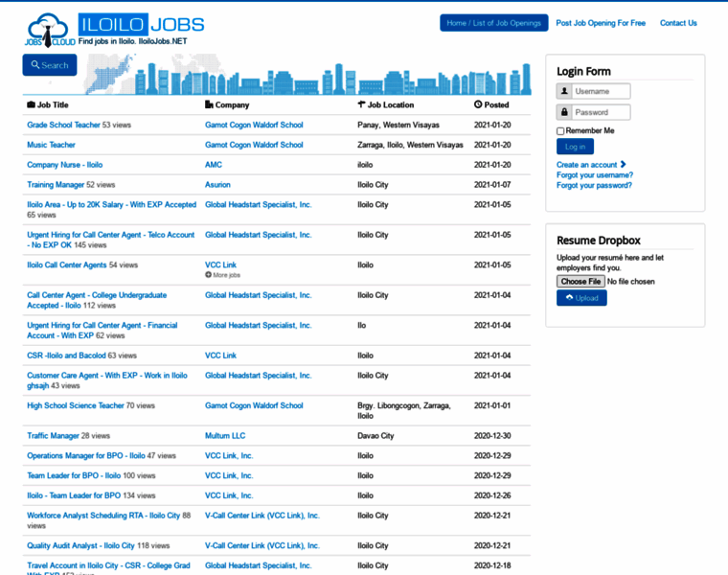Click the briefcase icon beside Job Title
The image size is (728, 575).
click(x=31, y=104)
